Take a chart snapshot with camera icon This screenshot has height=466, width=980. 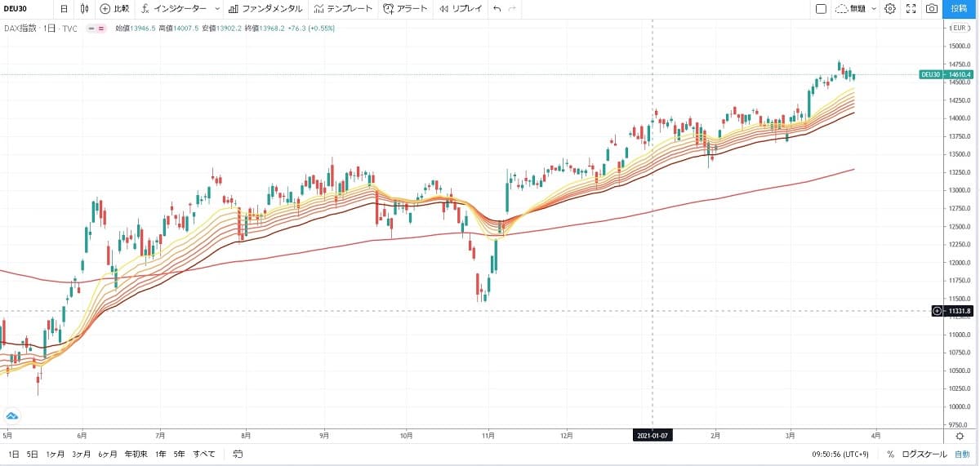coord(931,9)
